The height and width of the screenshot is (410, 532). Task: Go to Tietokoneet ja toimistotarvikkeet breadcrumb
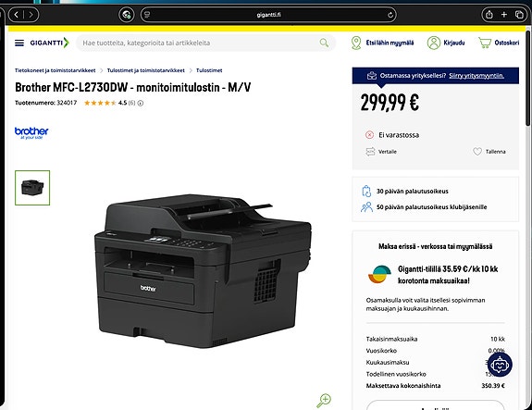point(55,70)
